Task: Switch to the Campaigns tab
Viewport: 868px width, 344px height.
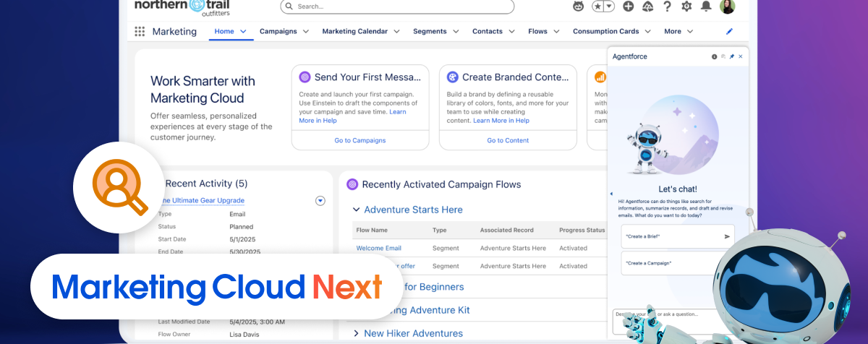Action: tap(278, 32)
